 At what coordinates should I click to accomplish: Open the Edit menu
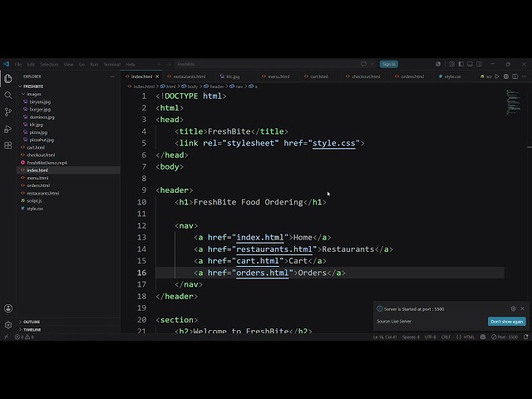click(31, 64)
